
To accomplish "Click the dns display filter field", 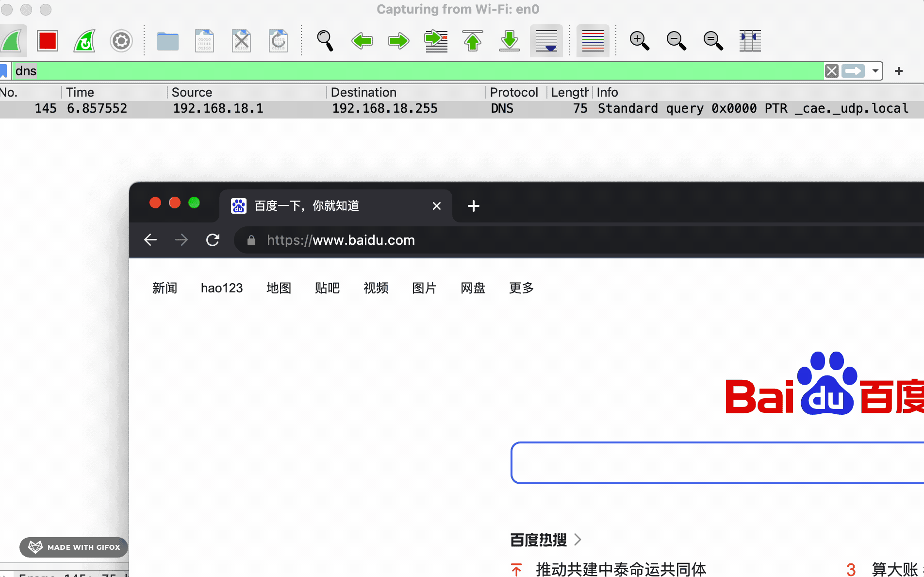I will click(x=417, y=71).
